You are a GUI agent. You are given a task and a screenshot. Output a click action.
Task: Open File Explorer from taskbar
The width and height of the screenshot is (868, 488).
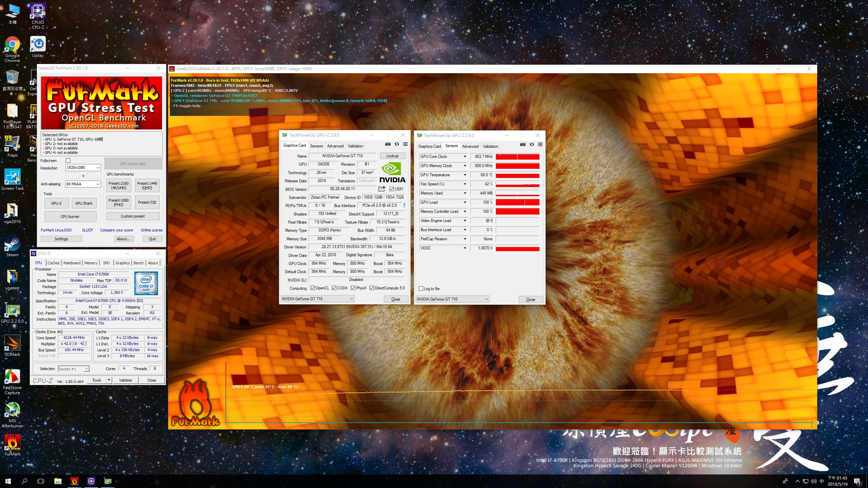(58, 481)
